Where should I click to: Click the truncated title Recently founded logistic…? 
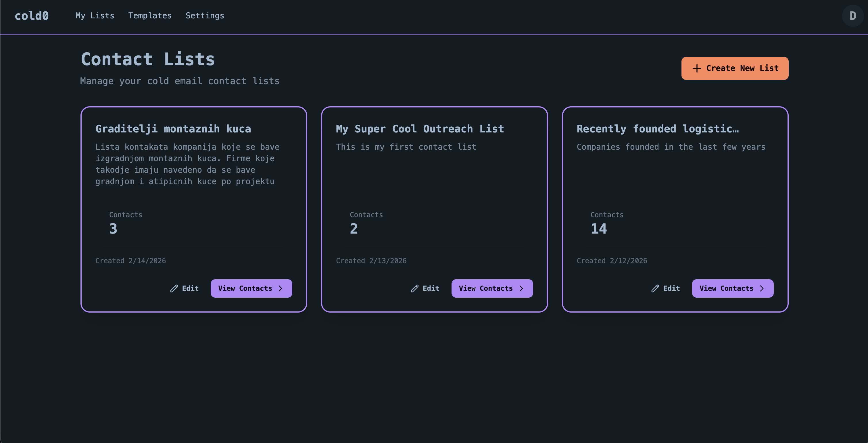click(658, 128)
